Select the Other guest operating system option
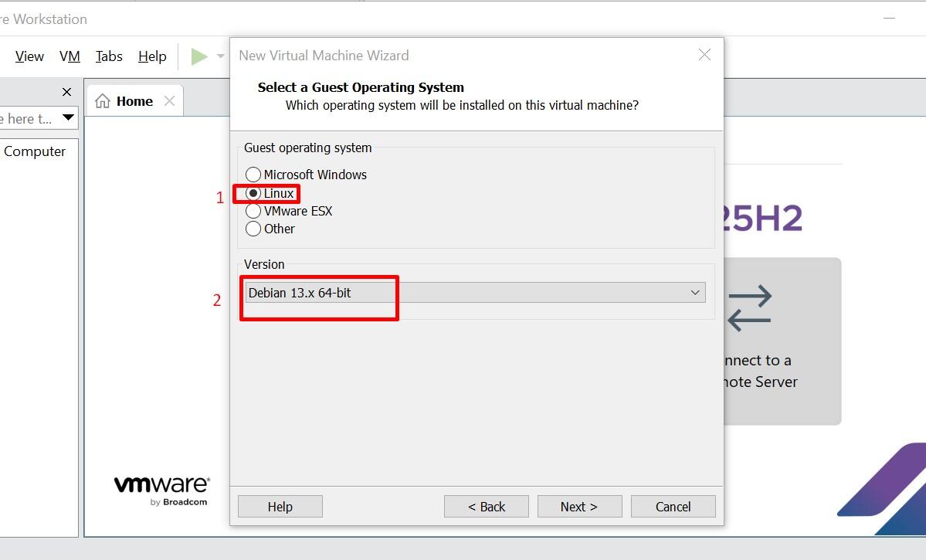Image resolution: width=926 pixels, height=560 pixels. click(x=253, y=229)
